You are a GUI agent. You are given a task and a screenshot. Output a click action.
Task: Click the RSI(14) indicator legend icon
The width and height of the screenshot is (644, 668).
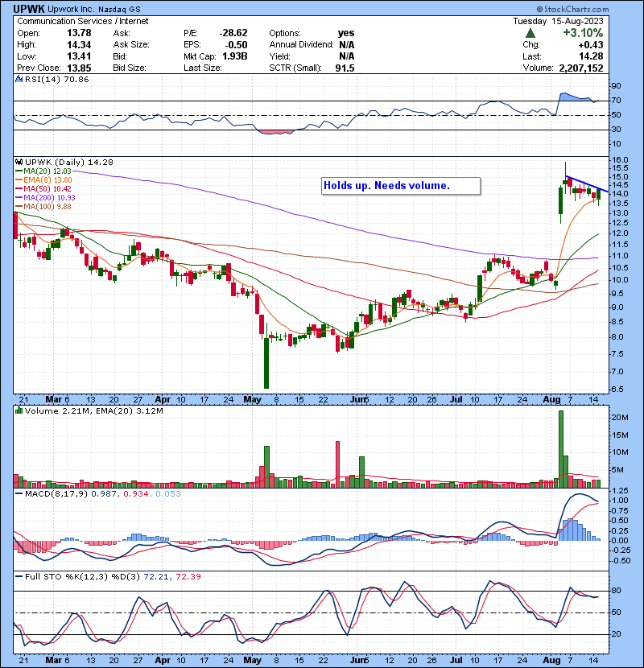point(19,79)
